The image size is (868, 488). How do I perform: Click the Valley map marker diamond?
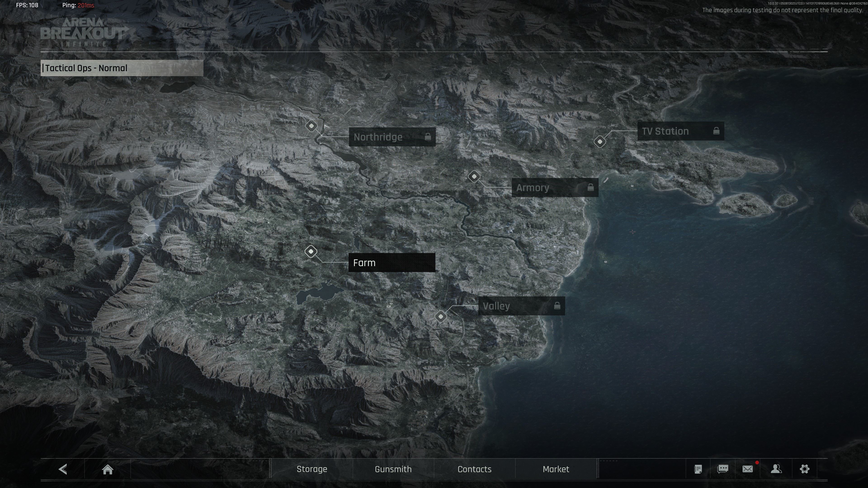(x=441, y=317)
